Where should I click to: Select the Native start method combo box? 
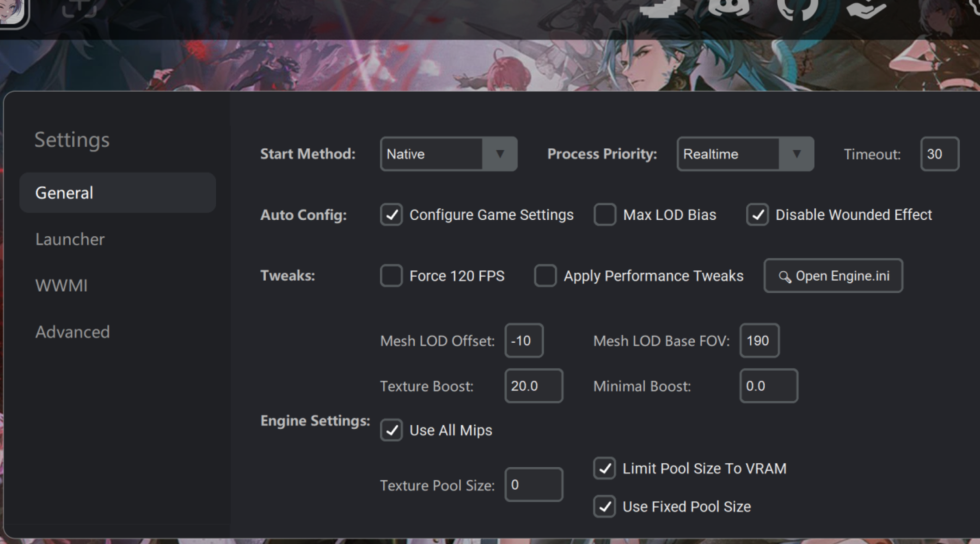(449, 154)
